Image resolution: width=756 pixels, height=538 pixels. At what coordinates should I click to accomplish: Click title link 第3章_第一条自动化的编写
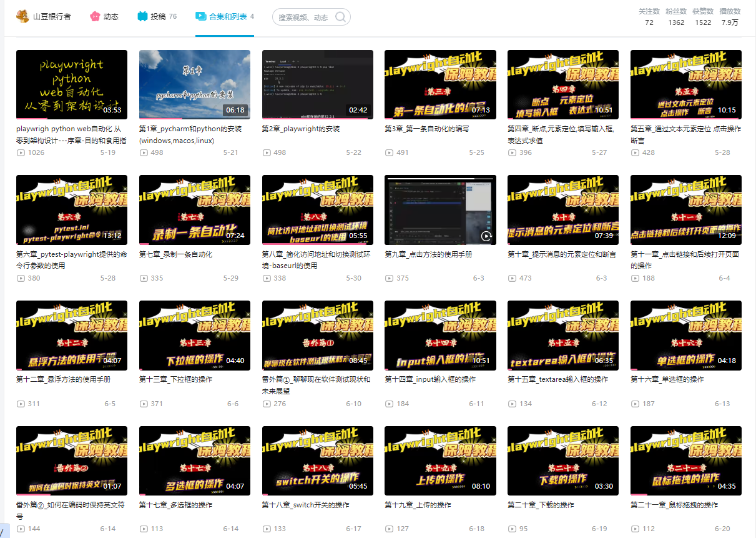[427, 129]
